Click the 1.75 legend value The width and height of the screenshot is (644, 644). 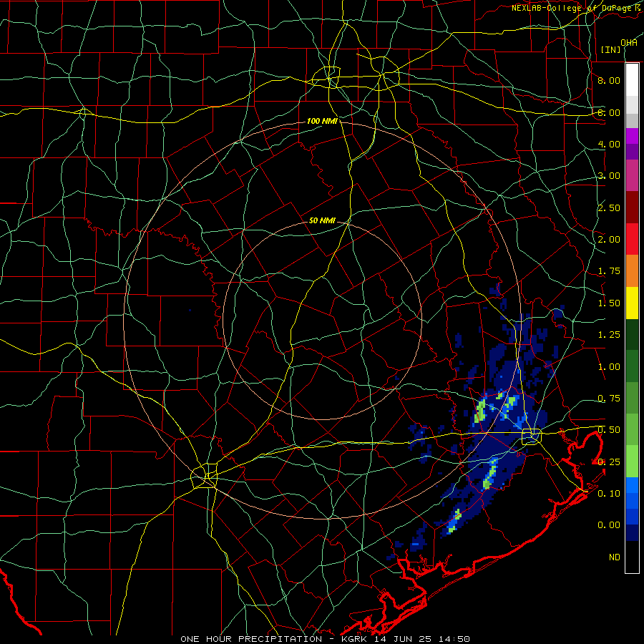click(x=609, y=271)
